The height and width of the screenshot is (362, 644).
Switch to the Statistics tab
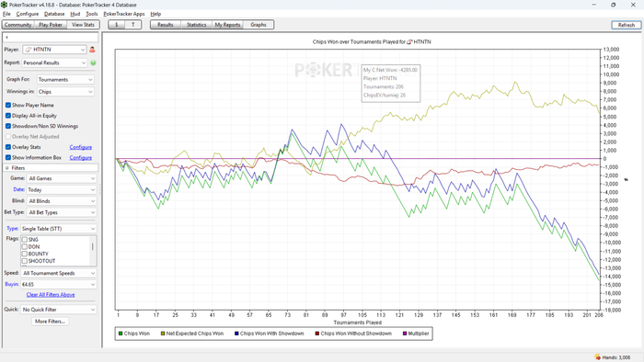196,25
